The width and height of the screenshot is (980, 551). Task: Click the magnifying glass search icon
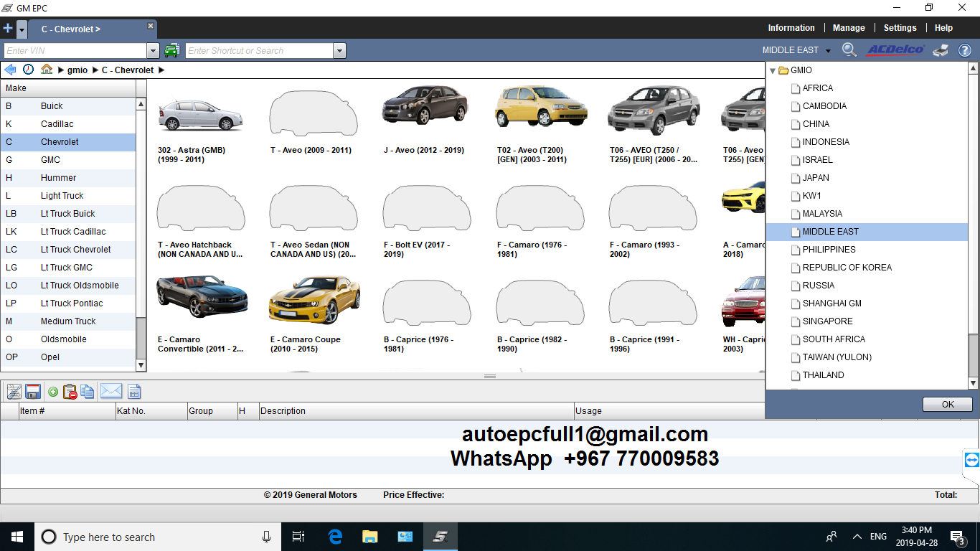849,50
